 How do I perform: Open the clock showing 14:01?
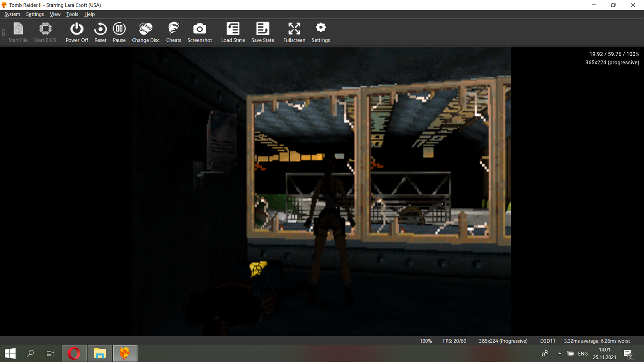[x=605, y=353]
